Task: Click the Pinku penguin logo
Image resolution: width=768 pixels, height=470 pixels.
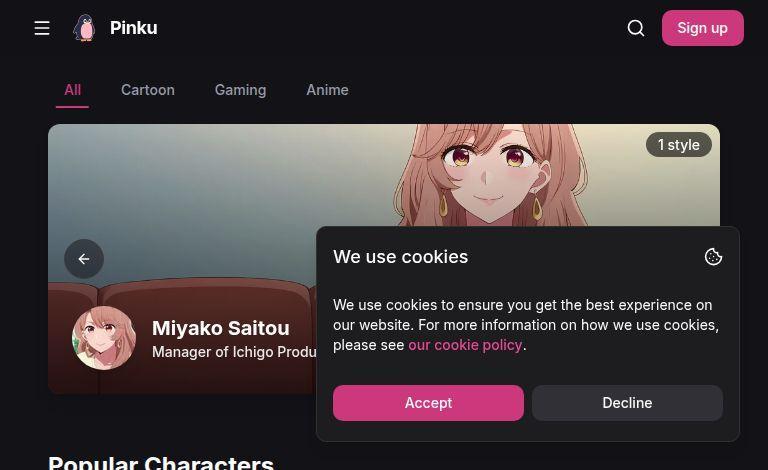Action: [x=85, y=28]
